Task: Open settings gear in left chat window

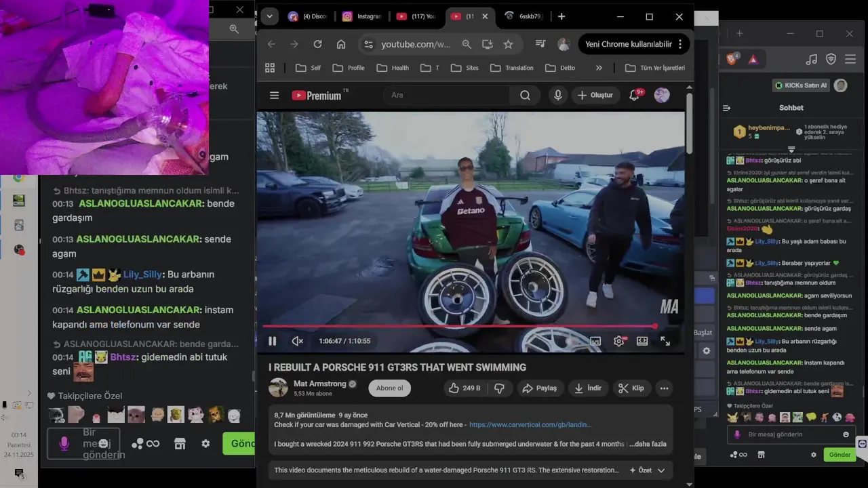Action: pyautogui.click(x=205, y=443)
